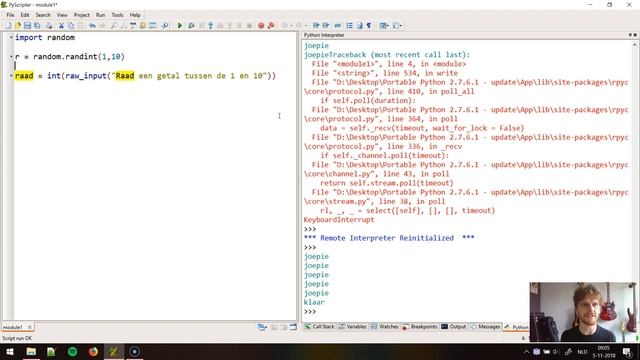Image resolution: width=640 pixels, height=360 pixels.
Task: Click the volume speaker tray icon
Action: tap(556, 351)
